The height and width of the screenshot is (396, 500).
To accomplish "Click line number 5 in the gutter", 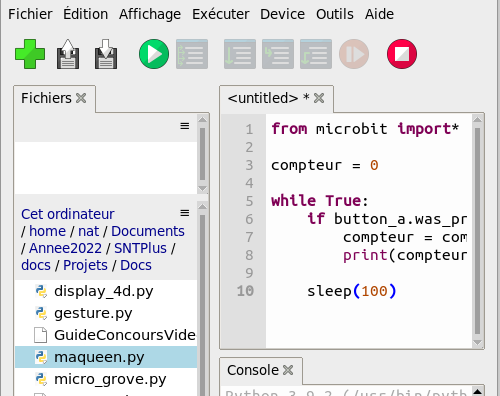I will (249, 201).
